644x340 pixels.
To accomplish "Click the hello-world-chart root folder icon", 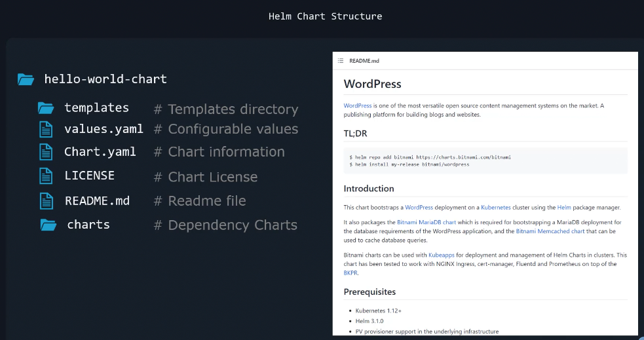I will pos(26,79).
